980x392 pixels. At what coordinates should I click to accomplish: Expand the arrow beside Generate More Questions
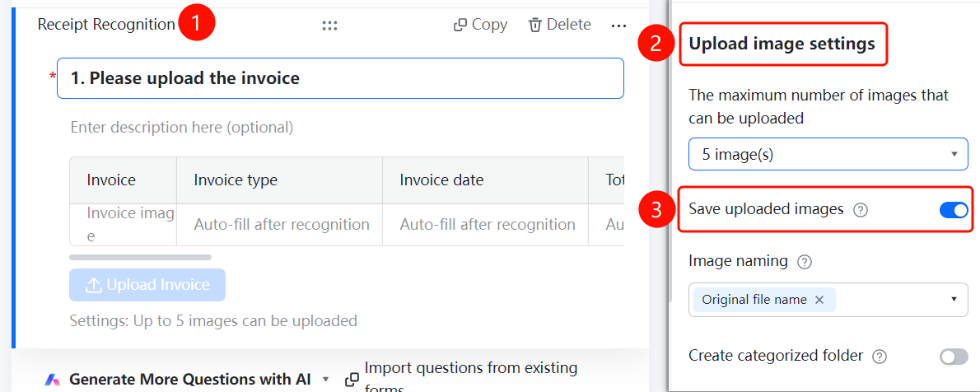point(325,380)
